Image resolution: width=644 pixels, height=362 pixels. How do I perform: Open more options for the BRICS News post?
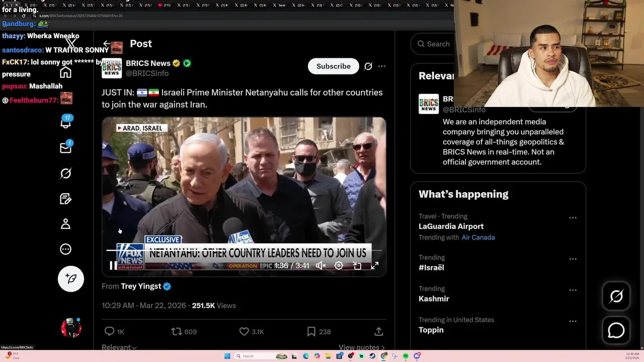(x=382, y=66)
